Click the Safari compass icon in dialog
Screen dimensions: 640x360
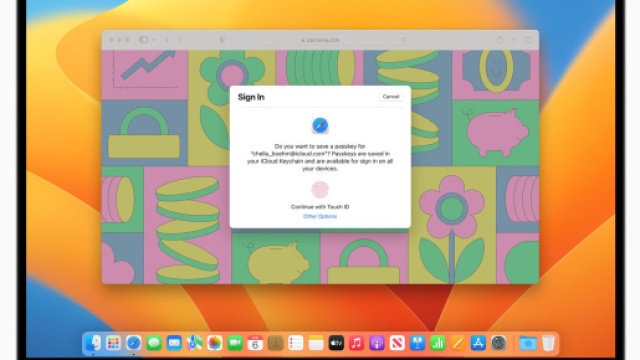[320, 125]
